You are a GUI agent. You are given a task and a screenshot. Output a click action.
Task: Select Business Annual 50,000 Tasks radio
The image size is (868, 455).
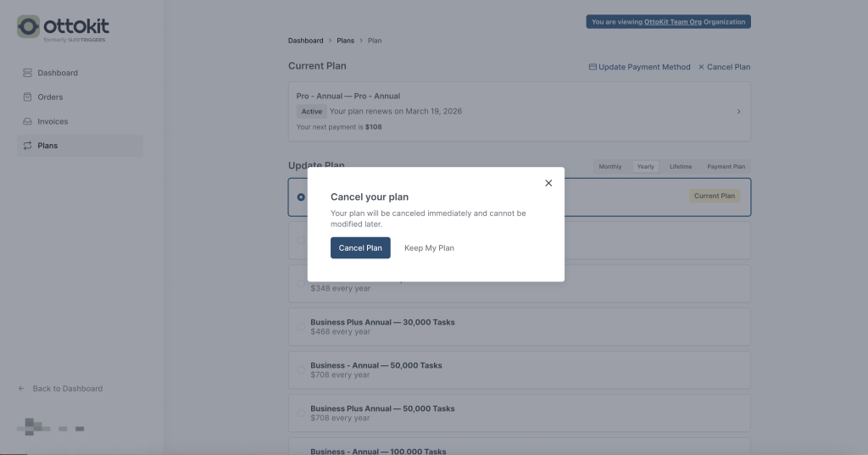(x=301, y=369)
